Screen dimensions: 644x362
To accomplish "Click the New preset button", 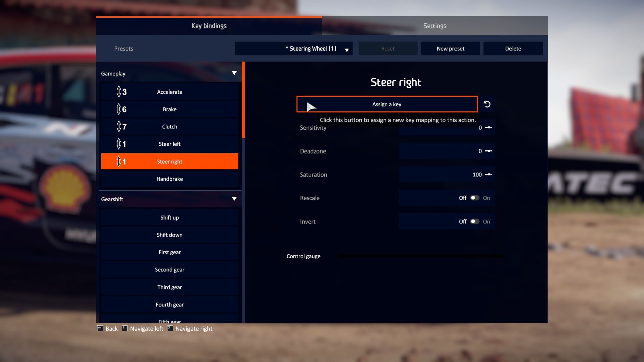I will [x=450, y=49].
